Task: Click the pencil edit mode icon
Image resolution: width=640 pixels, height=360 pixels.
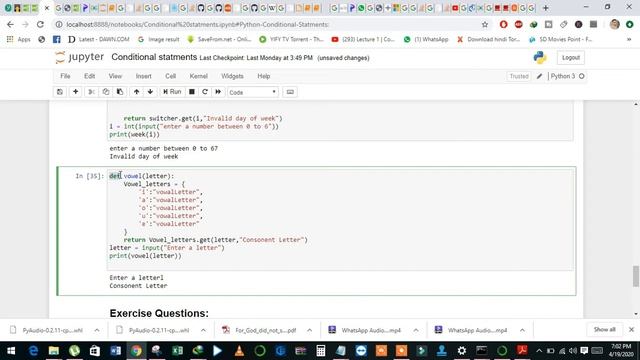Action: (x=540, y=76)
